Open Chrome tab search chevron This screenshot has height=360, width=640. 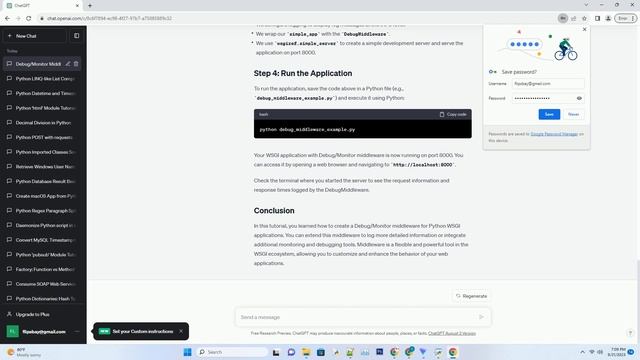pos(586,5)
